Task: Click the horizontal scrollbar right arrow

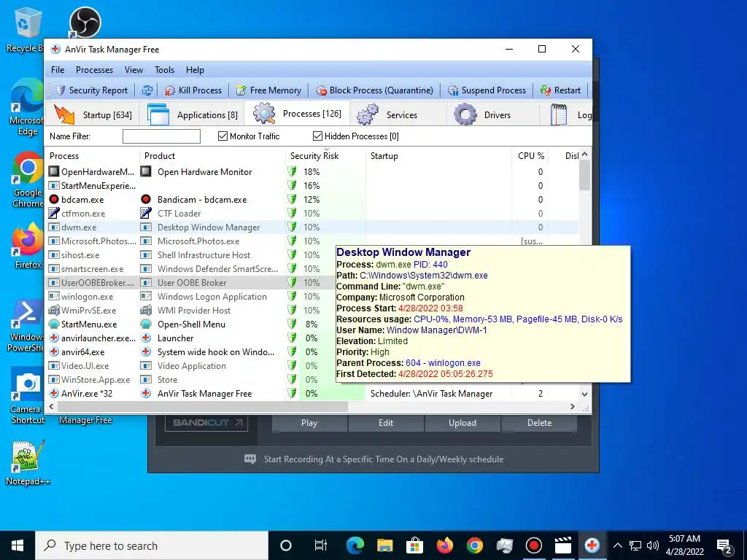Action: [572, 406]
